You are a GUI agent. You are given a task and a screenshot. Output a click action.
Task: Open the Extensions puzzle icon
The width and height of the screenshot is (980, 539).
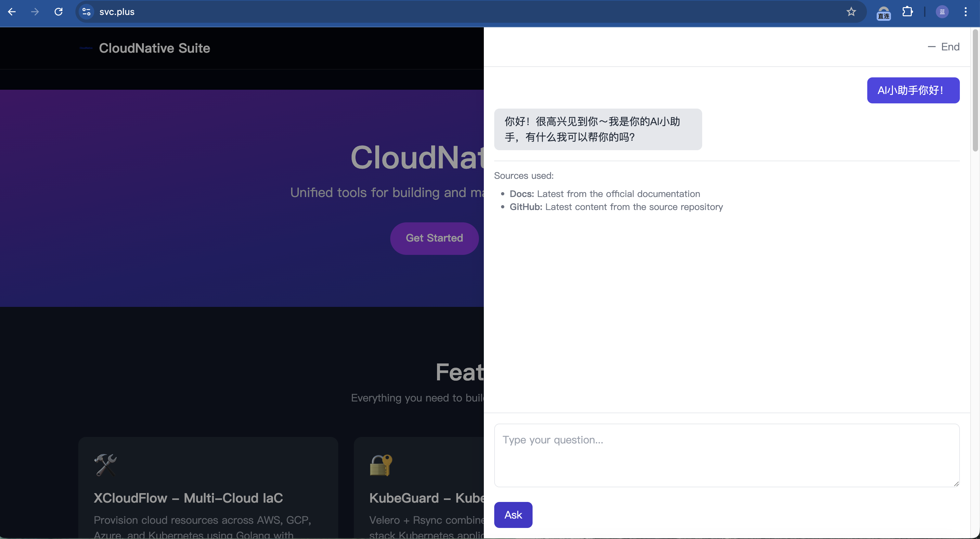click(907, 12)
